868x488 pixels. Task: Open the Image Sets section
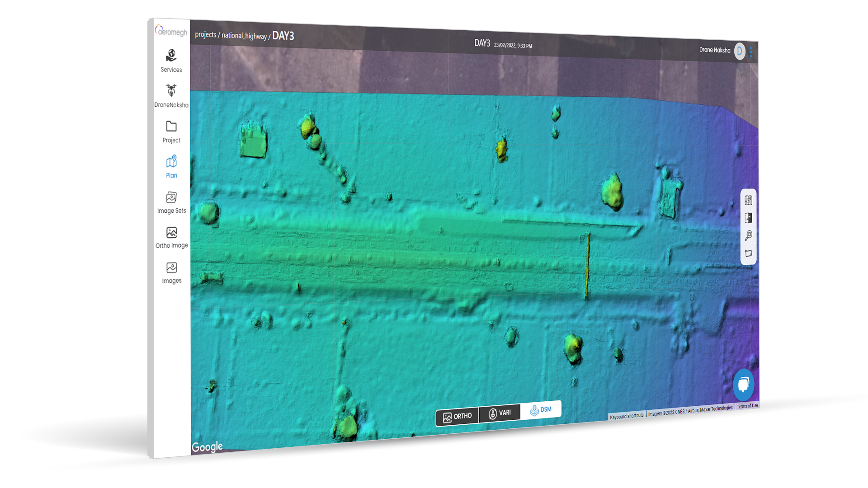click(171, 202)
